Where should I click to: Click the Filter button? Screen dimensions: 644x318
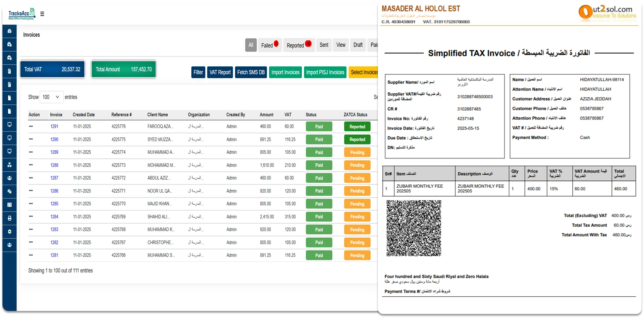point(198,72)
